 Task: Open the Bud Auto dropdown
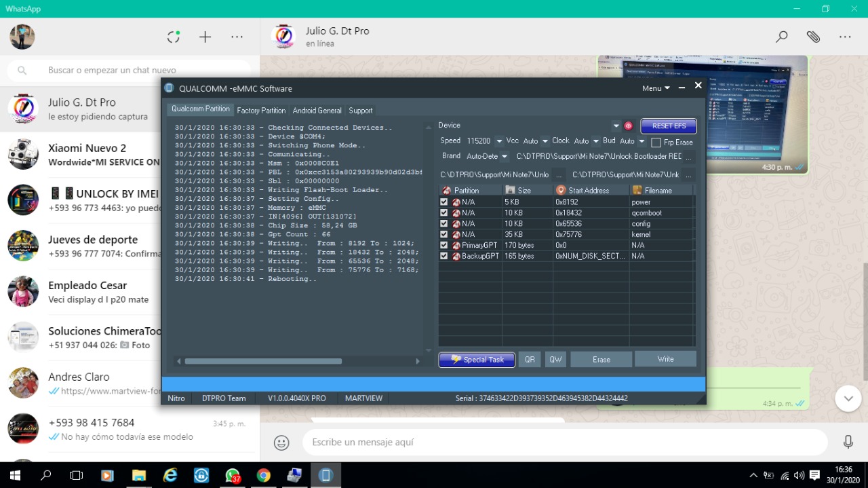click(642, 141)
